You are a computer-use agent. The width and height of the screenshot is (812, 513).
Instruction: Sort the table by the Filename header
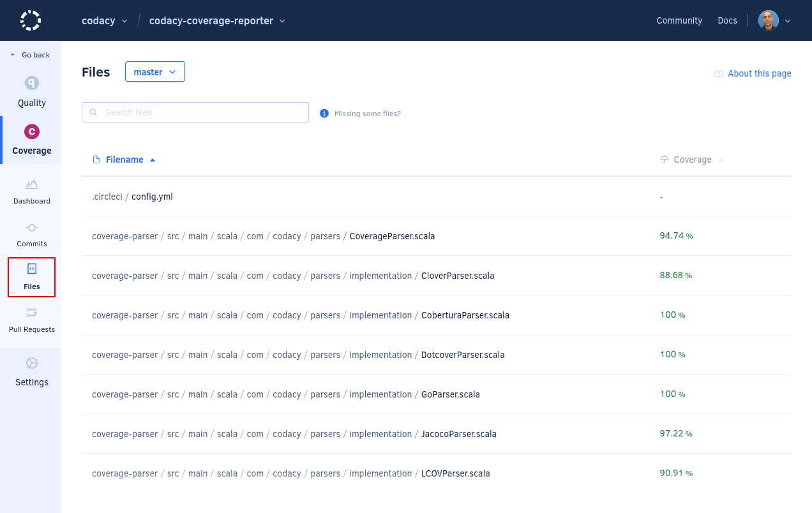coord(124,160)
